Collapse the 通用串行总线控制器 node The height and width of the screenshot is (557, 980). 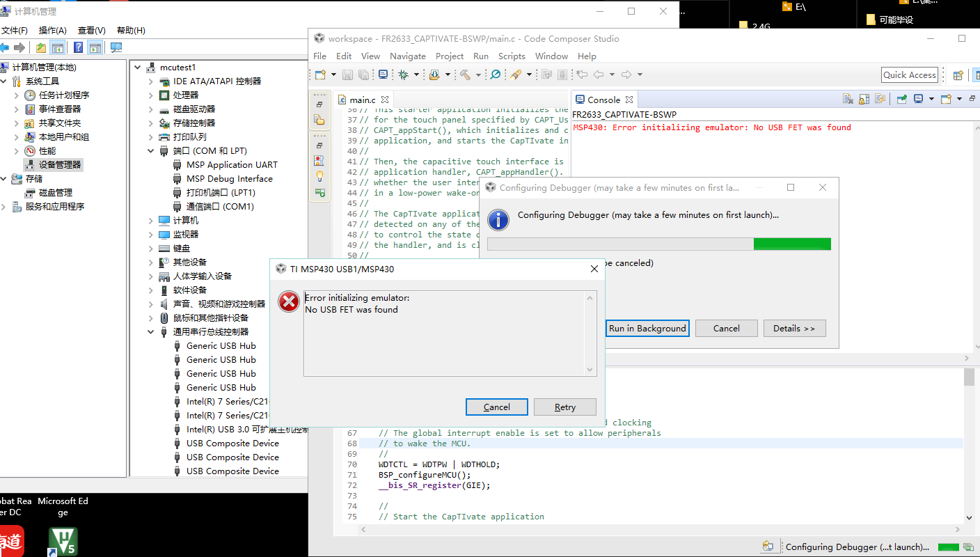point(151,332)
